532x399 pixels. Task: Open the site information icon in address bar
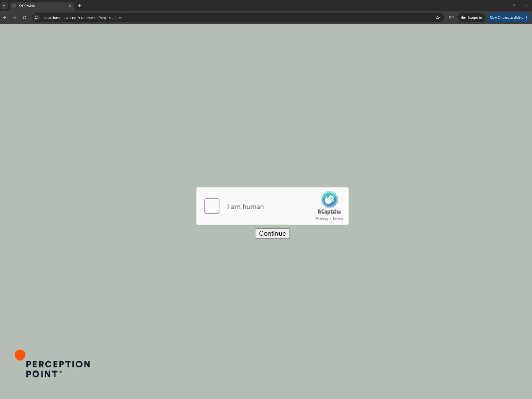point(36,18)
